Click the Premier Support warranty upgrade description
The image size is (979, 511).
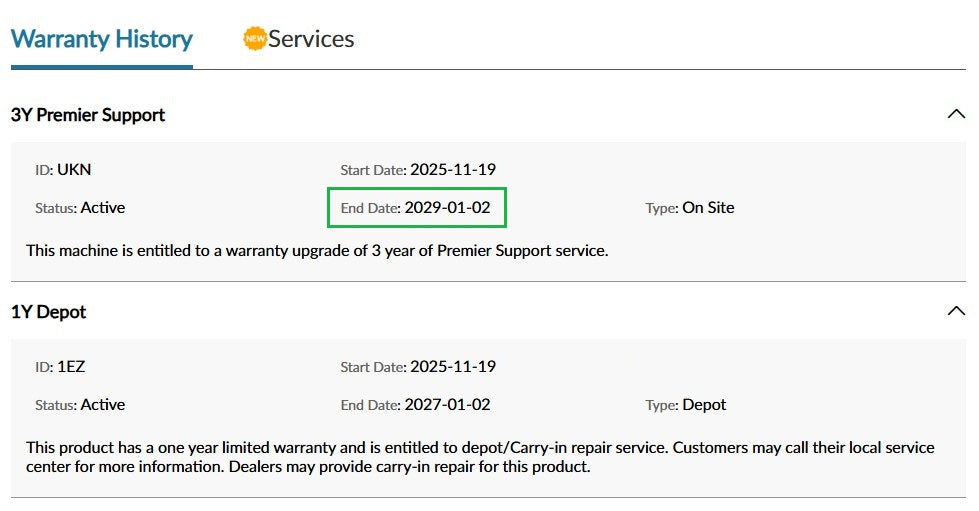(317, 250)
